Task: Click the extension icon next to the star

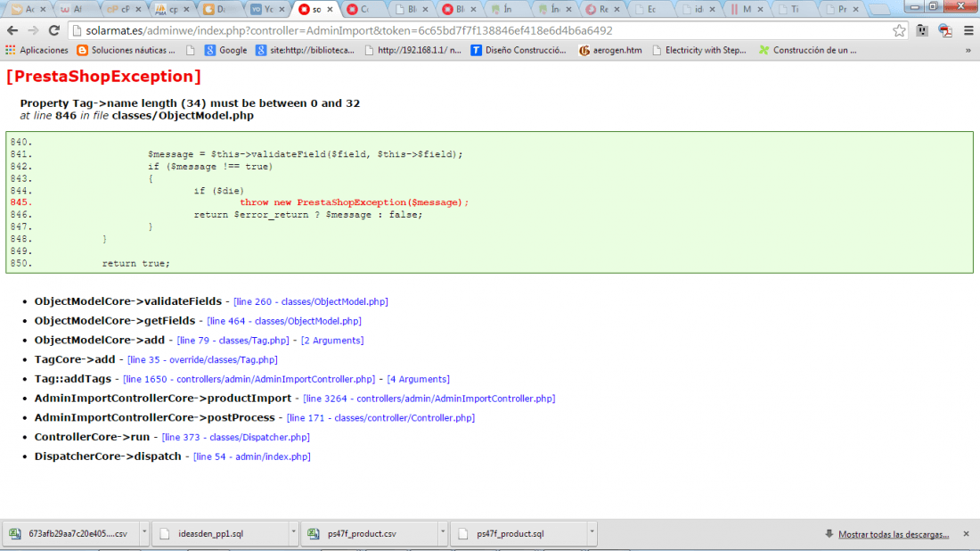Action: pyautogui.click(x=922, y=30)
